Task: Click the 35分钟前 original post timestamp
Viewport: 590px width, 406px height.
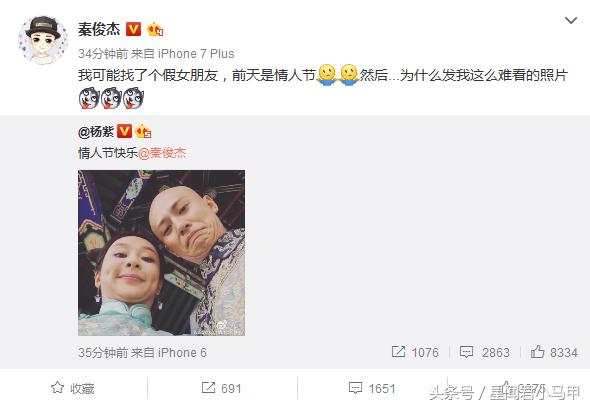Action: coord(103,353)
